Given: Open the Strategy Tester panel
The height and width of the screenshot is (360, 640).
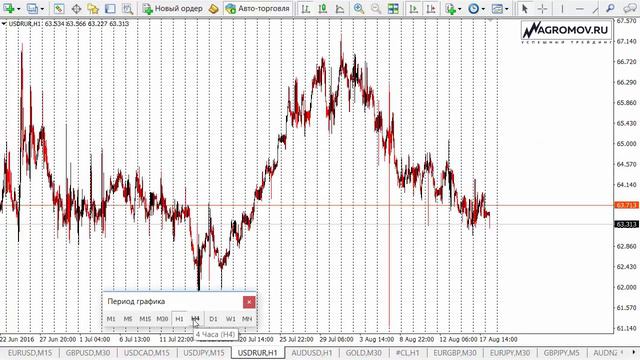Looking at the screenshot, I should point(127,8).
